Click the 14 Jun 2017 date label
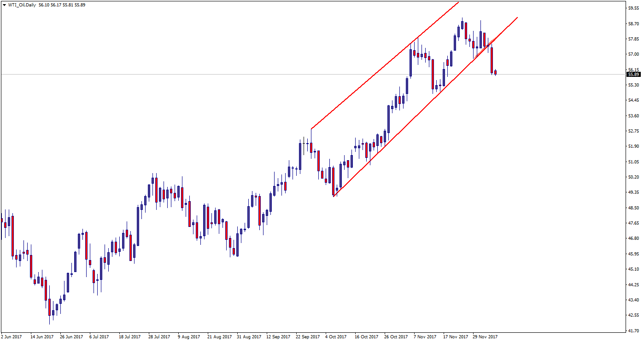Screen dimensions: 644x342 pyautogui.click(x=42, y=337)
